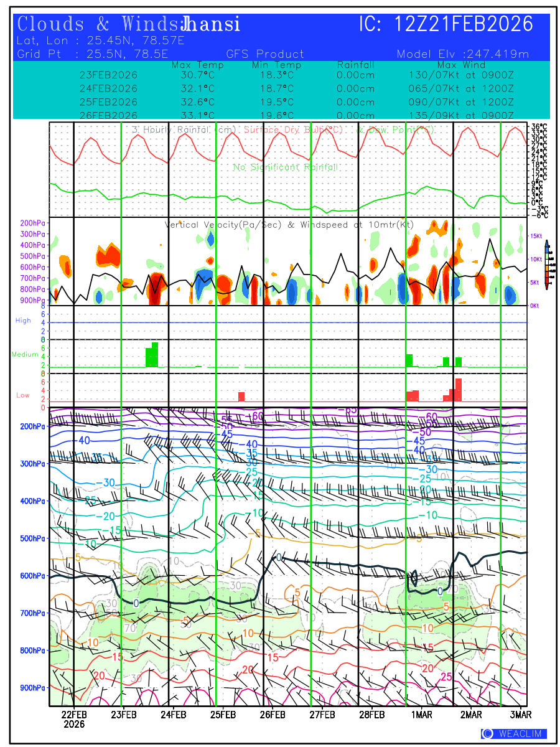Click the WEACLIM logo icon
Image resolution: width=560 pixels, height=747 pixels.
(x=488, y=733)
